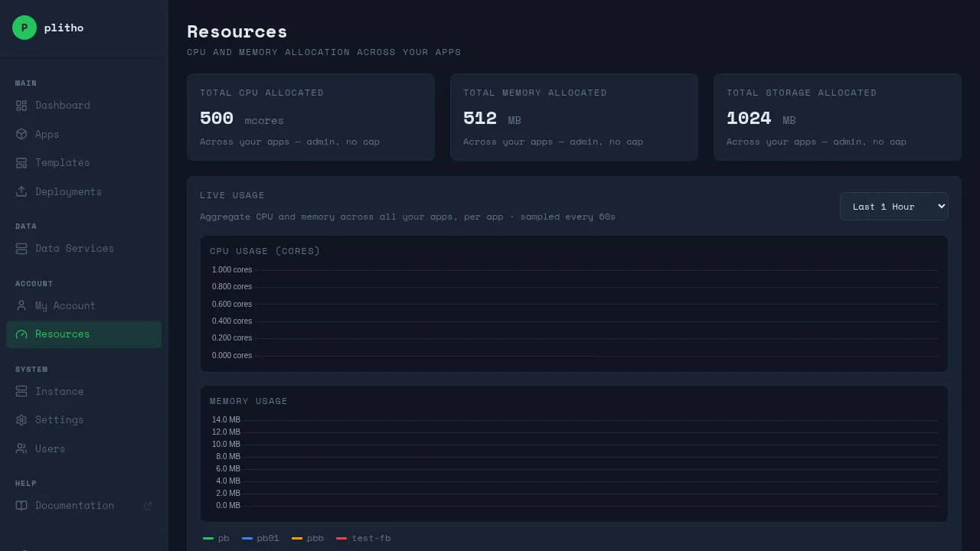980x551 pixels.
Task: Open the Instance page
Action: click(83, 391)
